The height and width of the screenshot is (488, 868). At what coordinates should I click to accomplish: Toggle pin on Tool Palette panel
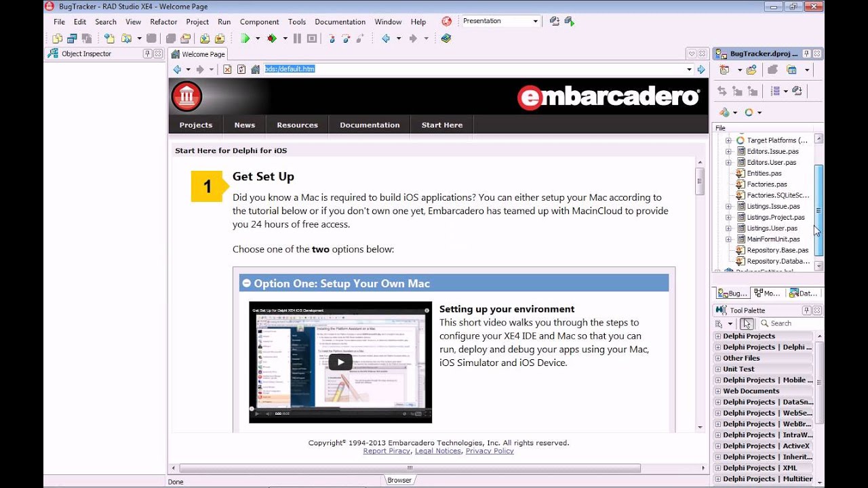tap(806, 310)
